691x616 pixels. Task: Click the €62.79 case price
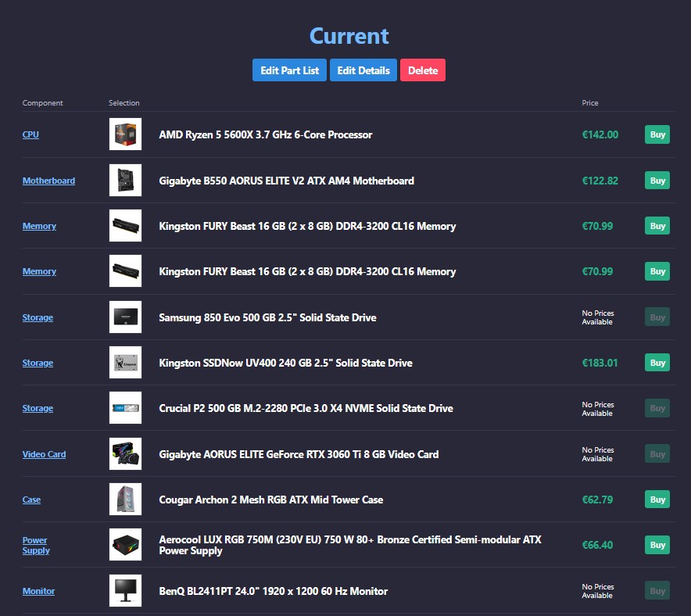tap(597, 500)
